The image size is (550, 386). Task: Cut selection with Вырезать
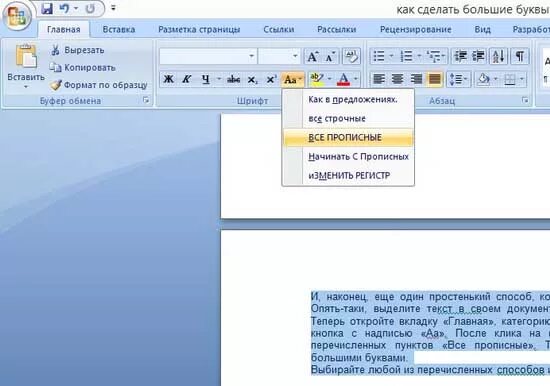pos(78,50)
